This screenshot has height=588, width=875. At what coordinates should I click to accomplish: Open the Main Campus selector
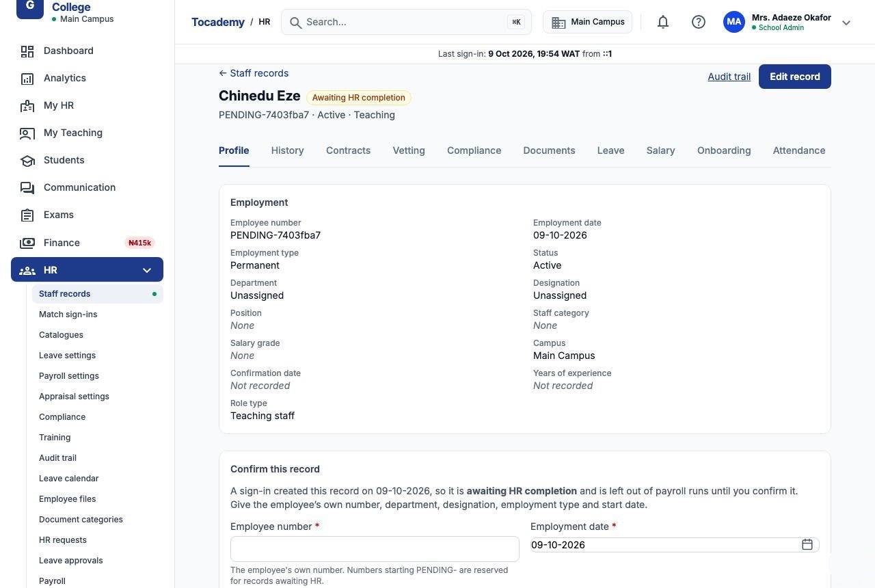(x=588, y=22)
